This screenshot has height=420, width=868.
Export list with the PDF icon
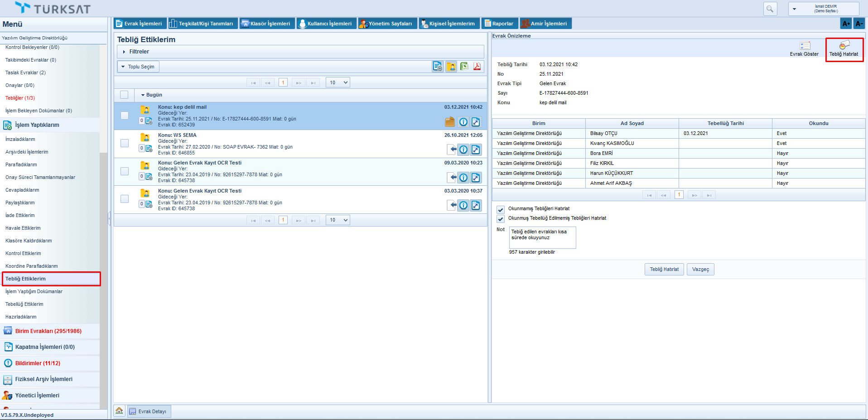coord(477,67)
